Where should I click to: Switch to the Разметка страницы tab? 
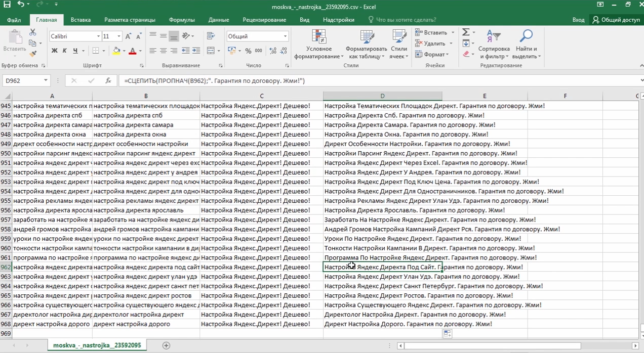click(x=130, y=20)
